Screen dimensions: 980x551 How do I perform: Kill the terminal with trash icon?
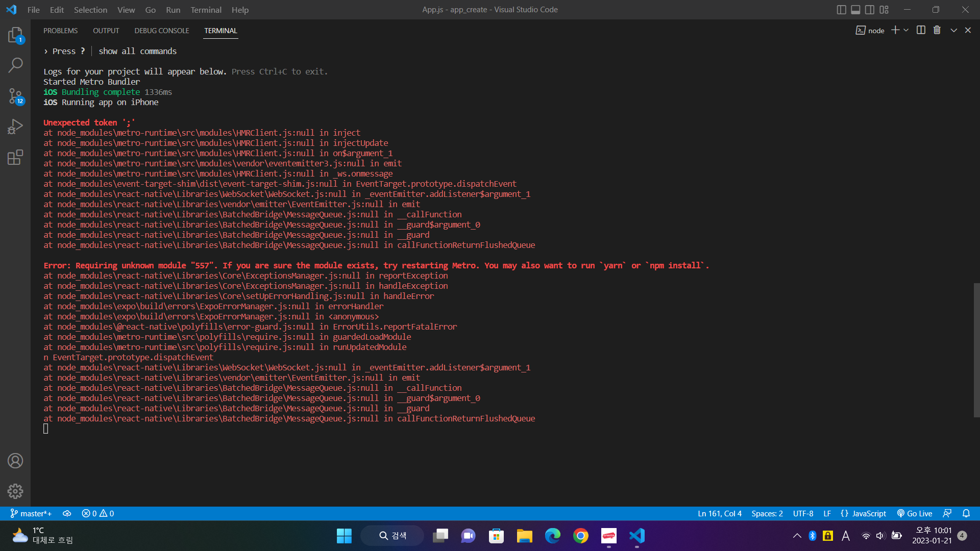click(937, 30)
